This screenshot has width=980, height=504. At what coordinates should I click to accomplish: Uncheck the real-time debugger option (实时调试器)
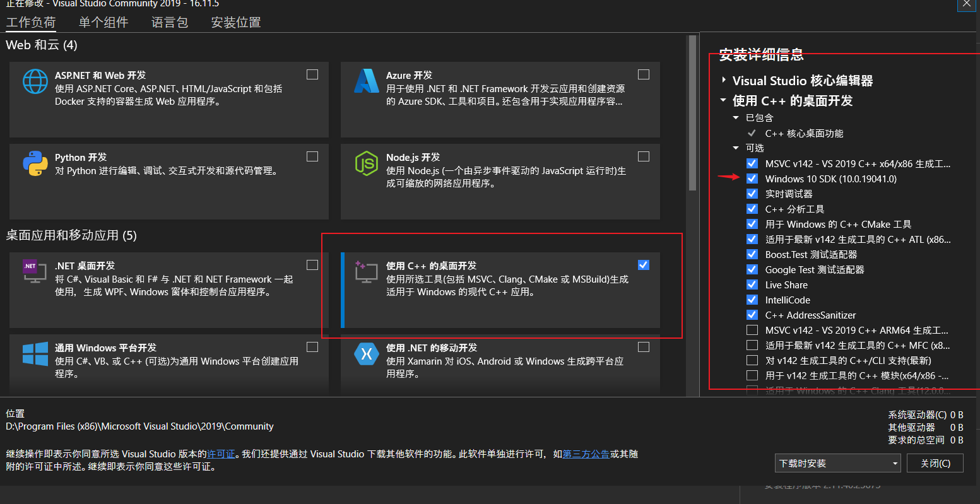point(752,194)
